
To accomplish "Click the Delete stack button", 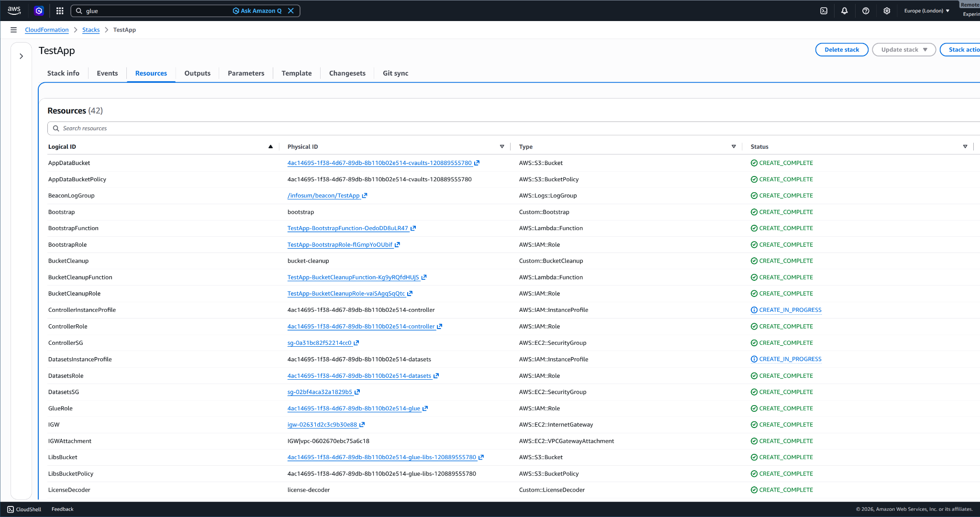I will [x=842, y=50].
